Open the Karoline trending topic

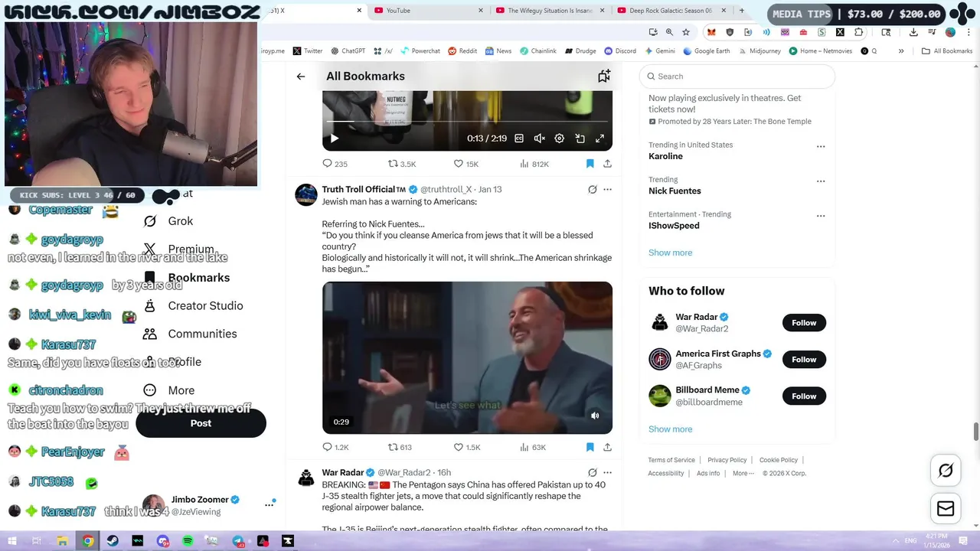click(665, 156)
